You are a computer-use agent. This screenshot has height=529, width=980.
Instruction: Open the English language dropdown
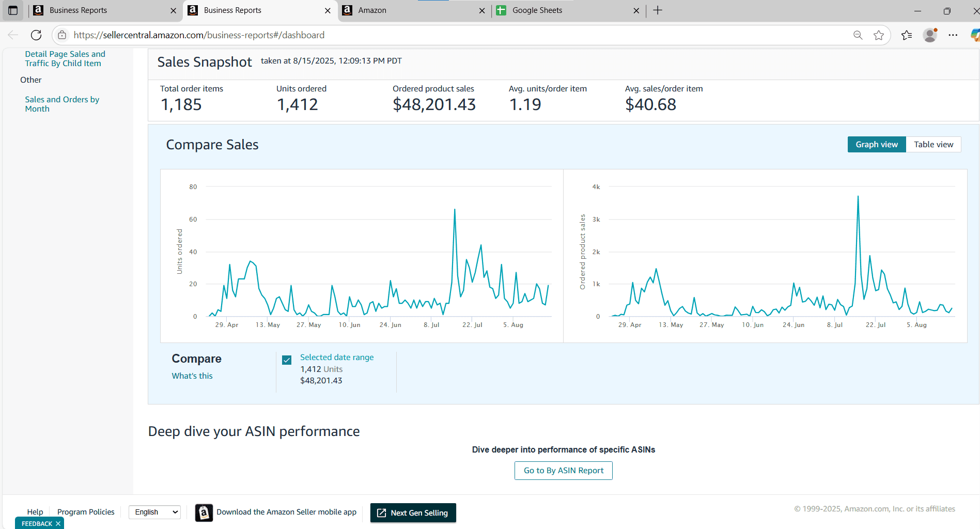pyautogui.click(x=155, y=512)
